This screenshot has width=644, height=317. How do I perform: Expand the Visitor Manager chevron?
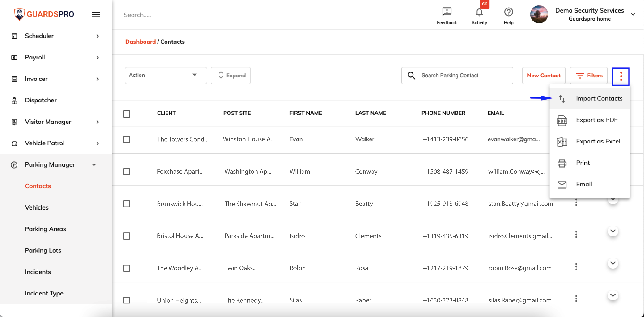(98, 122)
